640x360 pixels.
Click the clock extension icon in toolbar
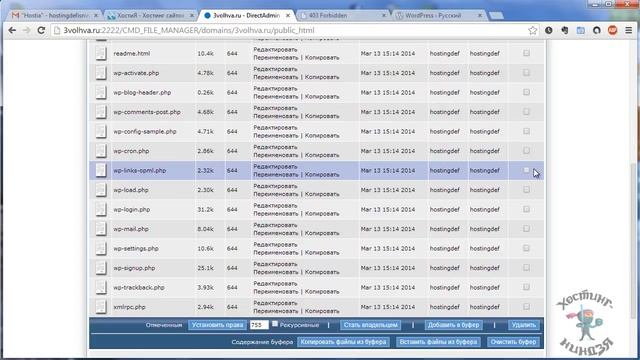549,30
